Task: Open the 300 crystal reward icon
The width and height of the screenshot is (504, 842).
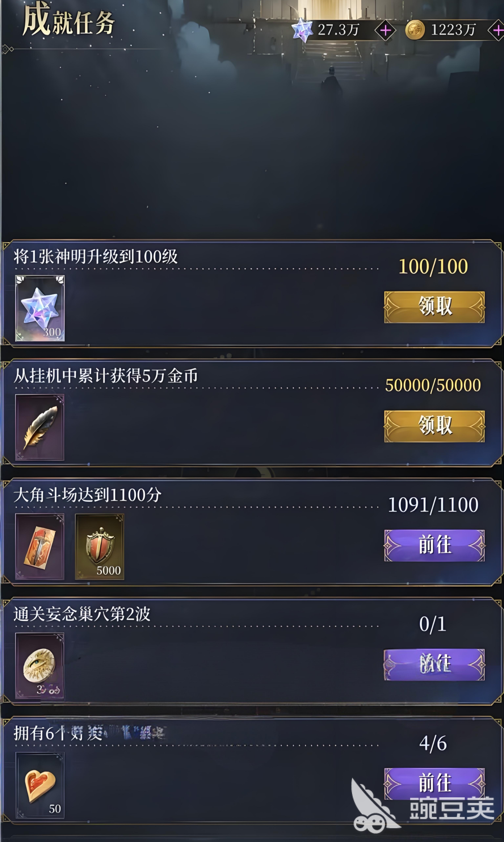Action: click(x=40, y=308)
